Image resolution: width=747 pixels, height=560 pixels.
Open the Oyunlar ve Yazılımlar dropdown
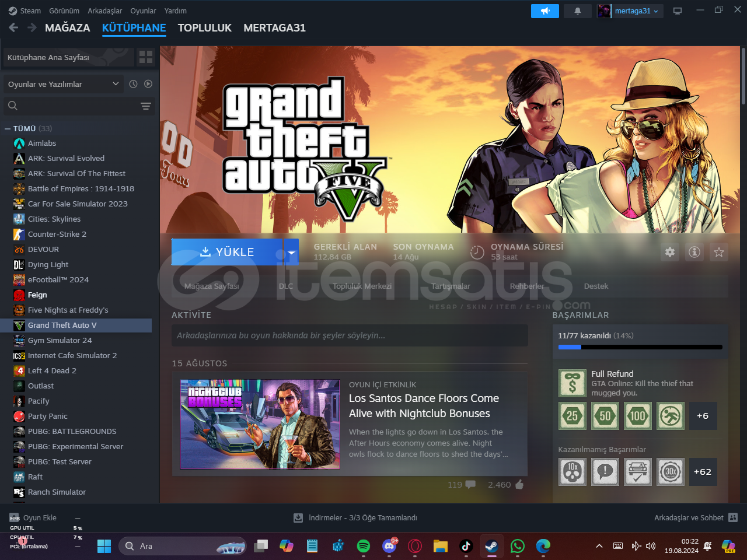pos(64,84)
